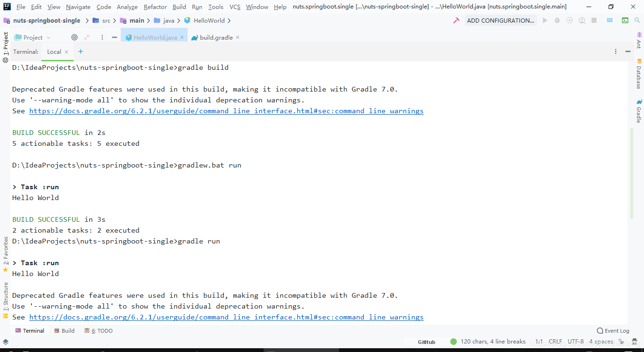Open the VCS menu
This screenshot has height=352, width=644.
pyautogui.click(x=235, y=7)
